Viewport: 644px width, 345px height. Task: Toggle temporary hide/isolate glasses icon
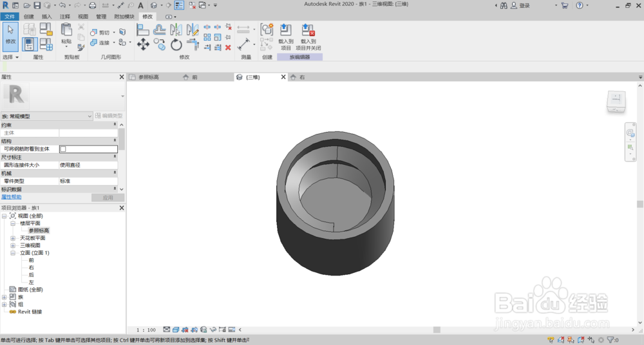click(213, 330)
